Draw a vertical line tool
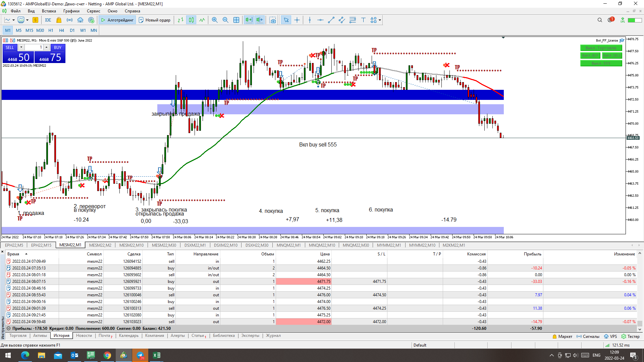Screen dimensions: 644x362 [x=310, y=20]
